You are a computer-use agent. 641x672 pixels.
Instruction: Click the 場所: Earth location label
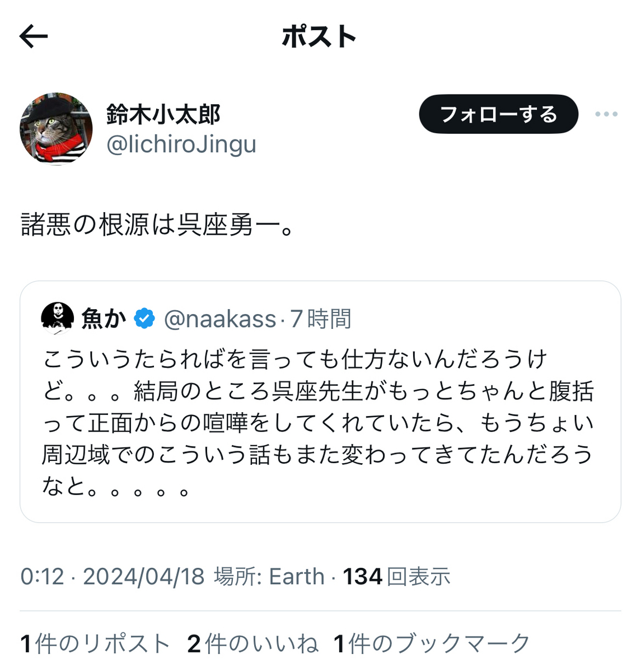click(x=269, y=576)
